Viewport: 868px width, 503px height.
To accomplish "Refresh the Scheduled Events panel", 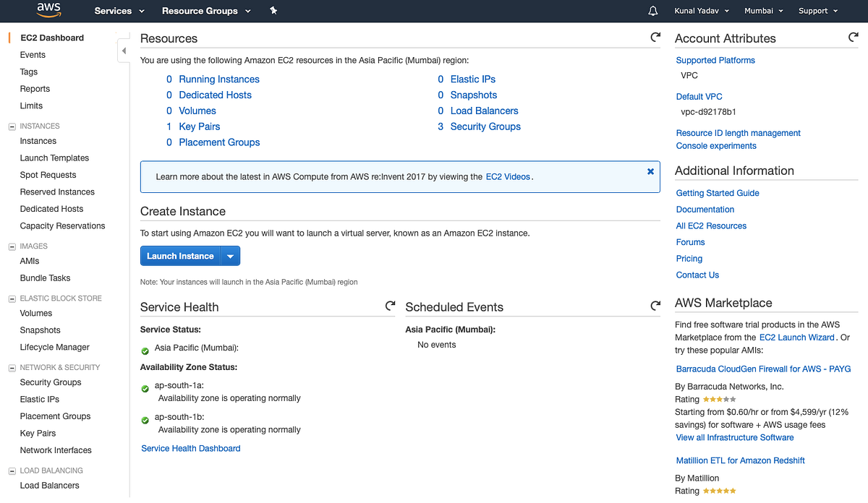I will [x=655, y=306].
